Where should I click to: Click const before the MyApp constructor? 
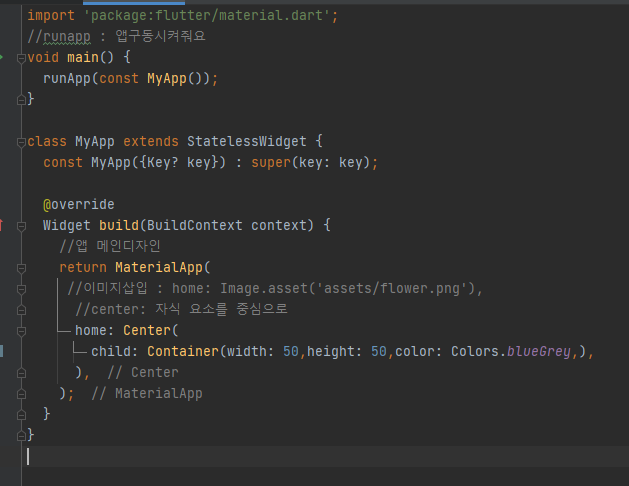point(63,162)
